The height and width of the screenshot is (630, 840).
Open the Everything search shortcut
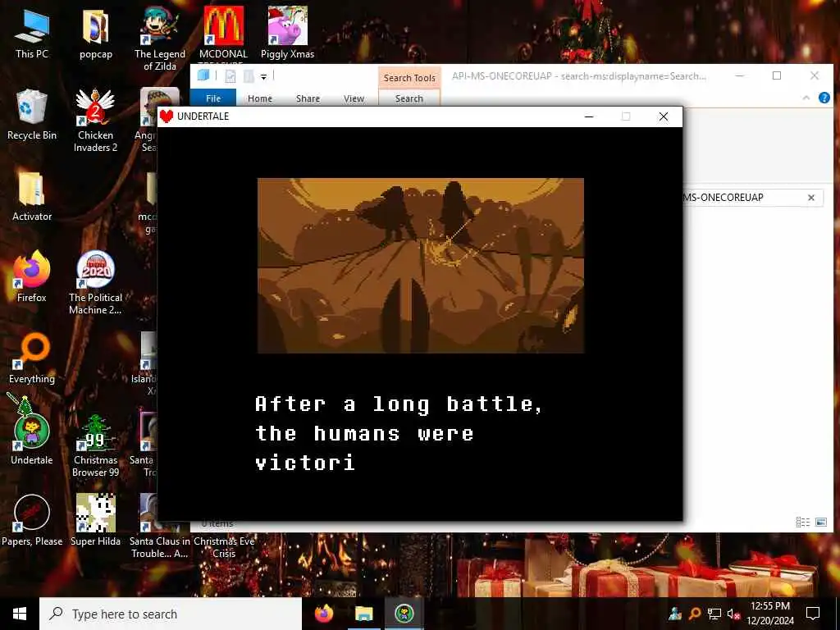tap(32, 358)
